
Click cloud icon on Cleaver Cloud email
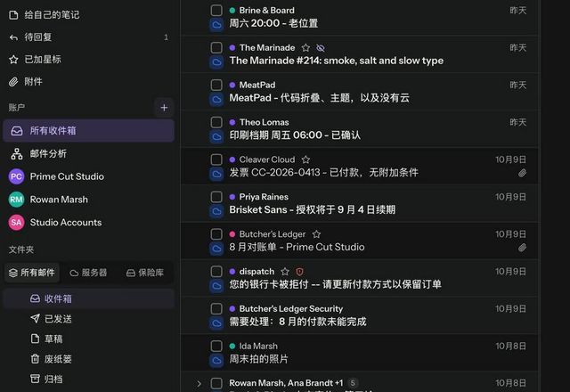pyautogui.click(x=216, y=175)
